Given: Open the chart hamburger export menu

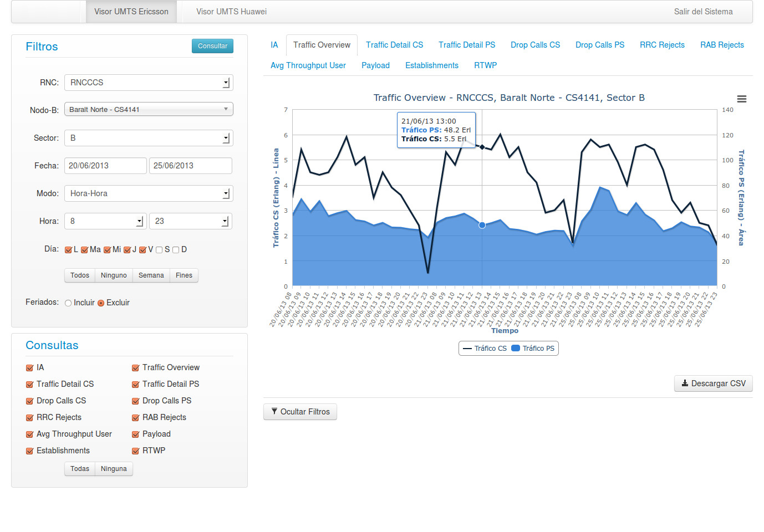Looking at the screenshot, I should (x=741, y=99).
